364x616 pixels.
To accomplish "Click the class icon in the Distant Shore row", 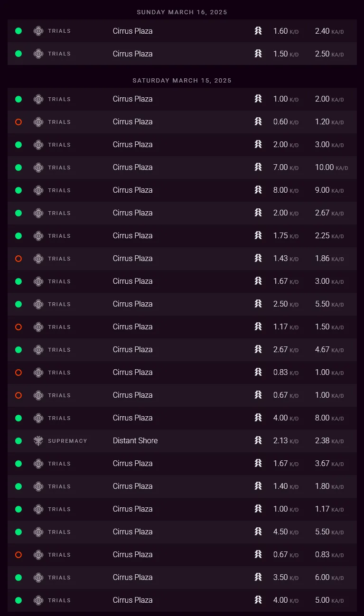I will (x=258, y=441).
